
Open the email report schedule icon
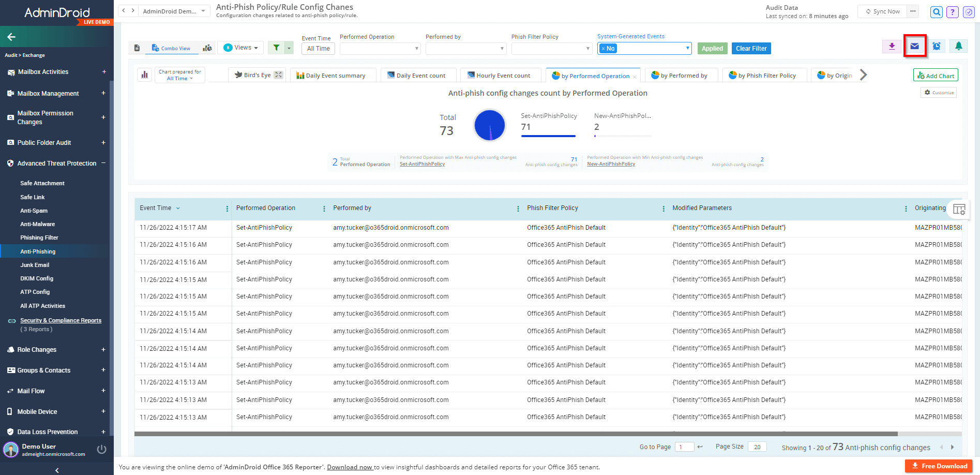[x=914, y=46]
